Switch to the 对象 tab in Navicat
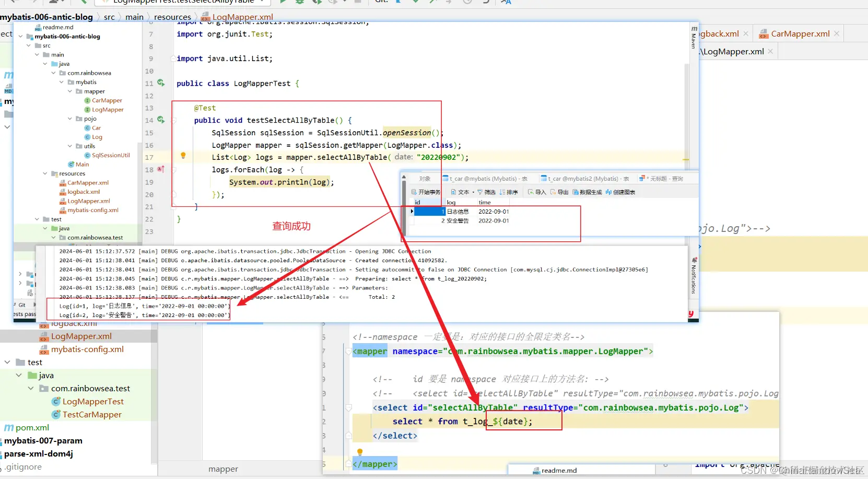This screenshot has width=868, height=479. (425, 179)
